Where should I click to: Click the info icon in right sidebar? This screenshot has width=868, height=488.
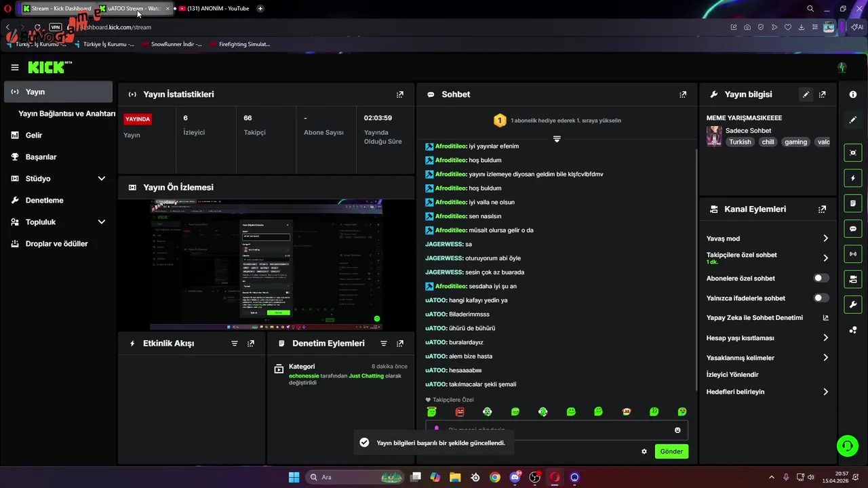point(853,94)
